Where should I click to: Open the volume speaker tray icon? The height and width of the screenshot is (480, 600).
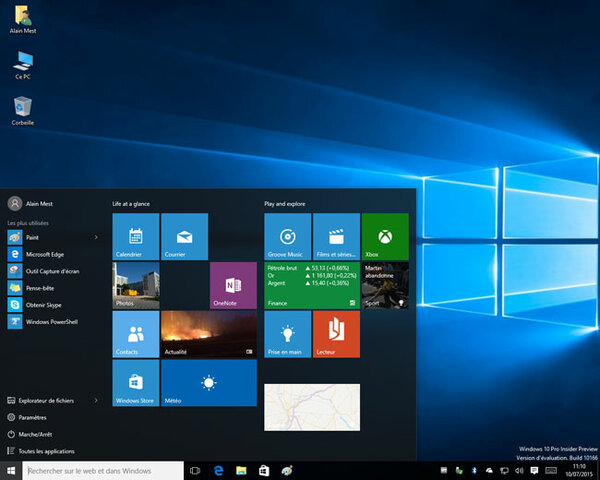(x=519, y=470)
